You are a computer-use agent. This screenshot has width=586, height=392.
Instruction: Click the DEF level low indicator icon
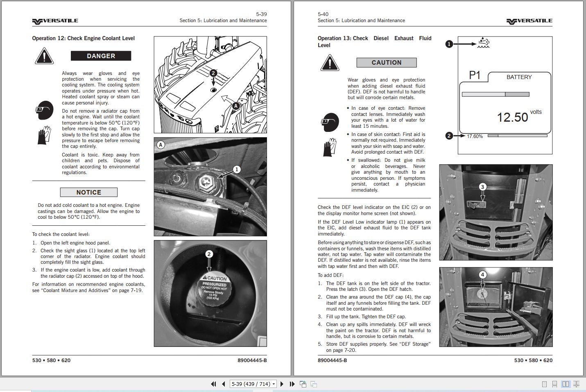[x=484, y=43]
